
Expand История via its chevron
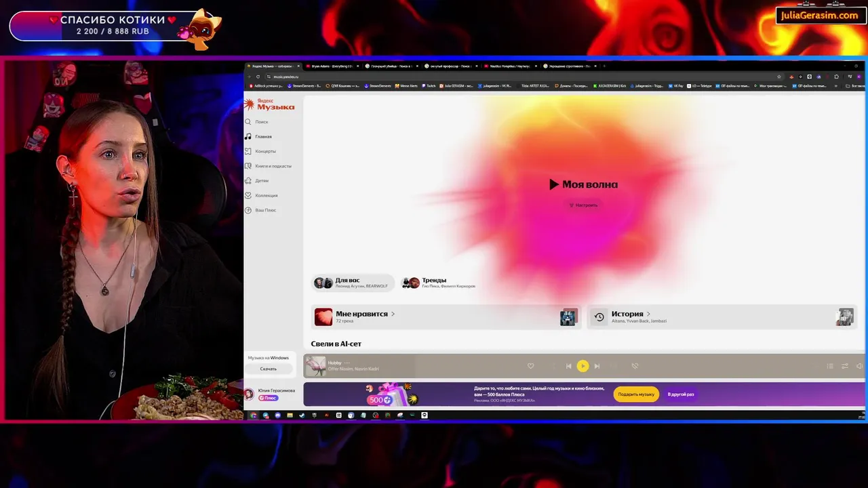(x=648, y=314)
